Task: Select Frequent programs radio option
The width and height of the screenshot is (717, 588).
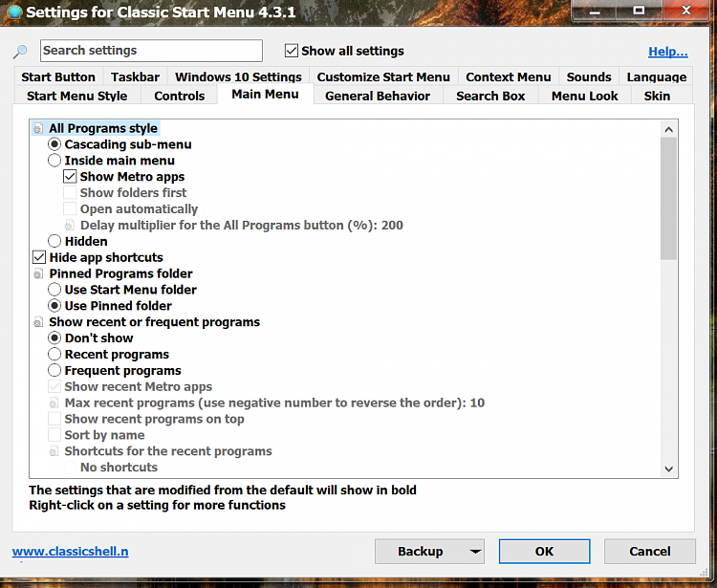Action: (x=54, y=370)
